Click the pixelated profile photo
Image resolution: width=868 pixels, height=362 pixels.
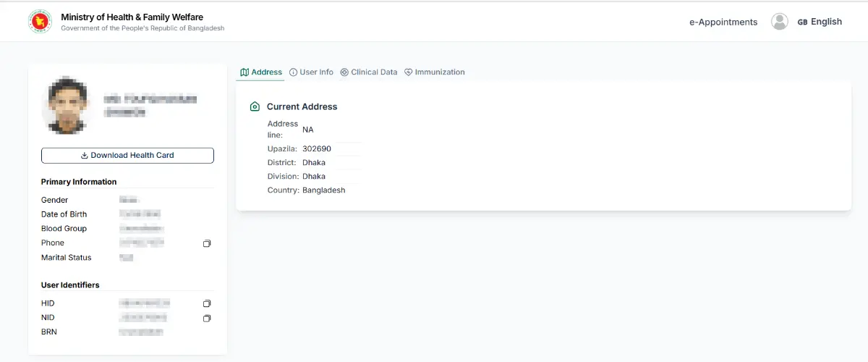point(67,105)
